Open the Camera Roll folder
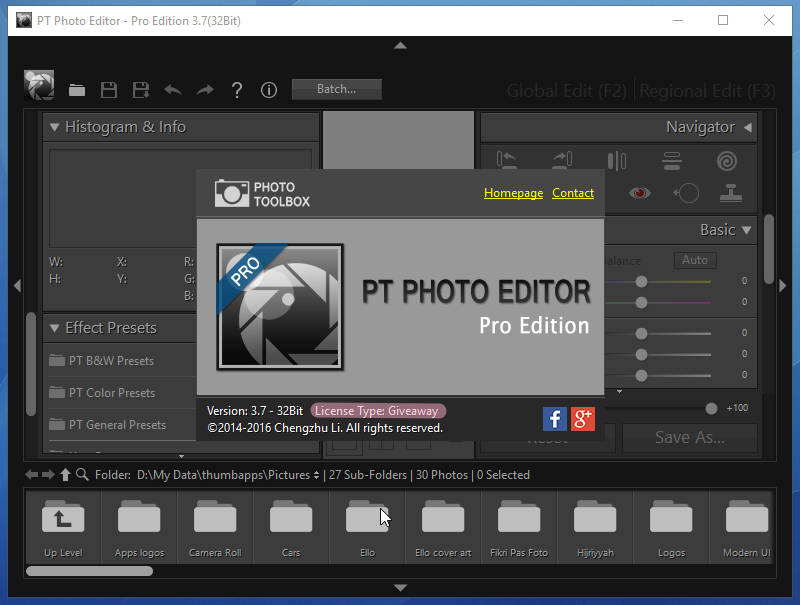 pyautogui.click(x=215, y=527)
